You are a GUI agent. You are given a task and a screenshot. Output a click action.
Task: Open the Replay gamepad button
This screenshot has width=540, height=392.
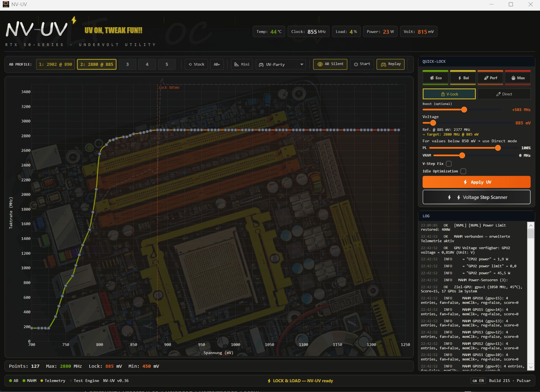tap(390, 64)
